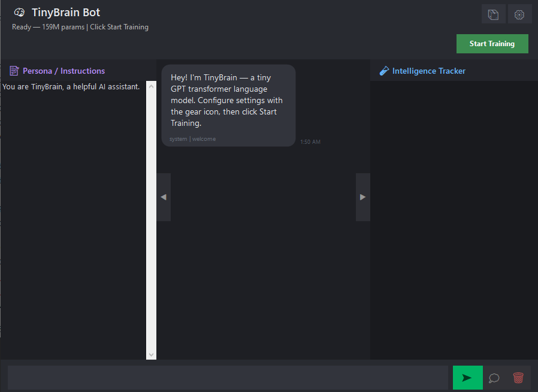The height and width of the screenshot is (392, 538).
Task: Click the Persona notepad icon
Action: coord(14,71)
